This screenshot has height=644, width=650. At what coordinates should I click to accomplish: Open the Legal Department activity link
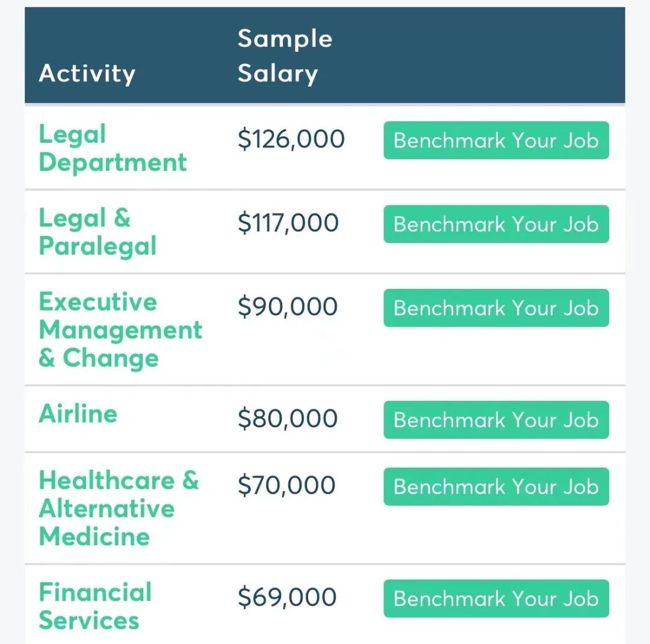113,148
